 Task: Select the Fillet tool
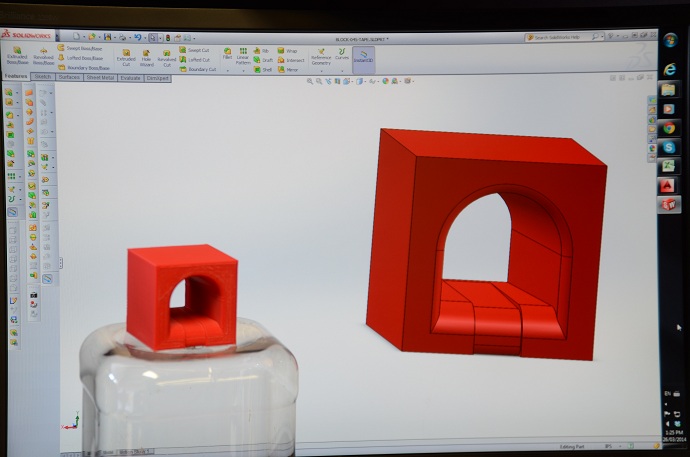coord(227,54)
